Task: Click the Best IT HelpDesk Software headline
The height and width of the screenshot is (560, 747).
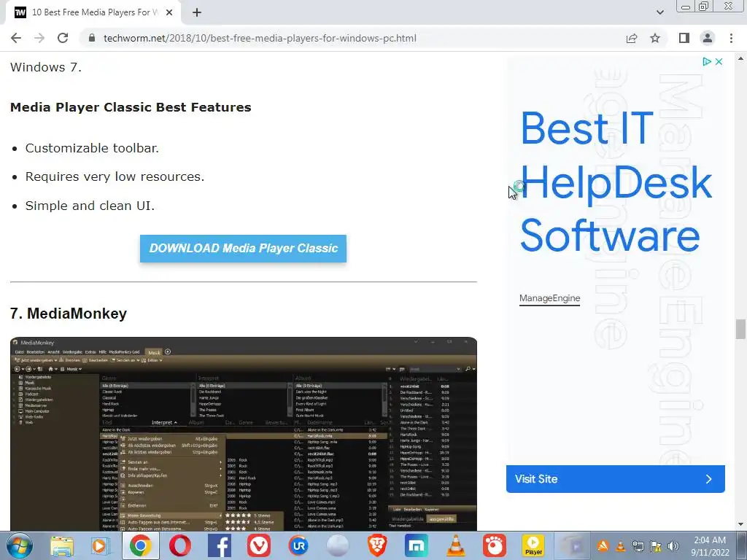Action: (616, 182)
